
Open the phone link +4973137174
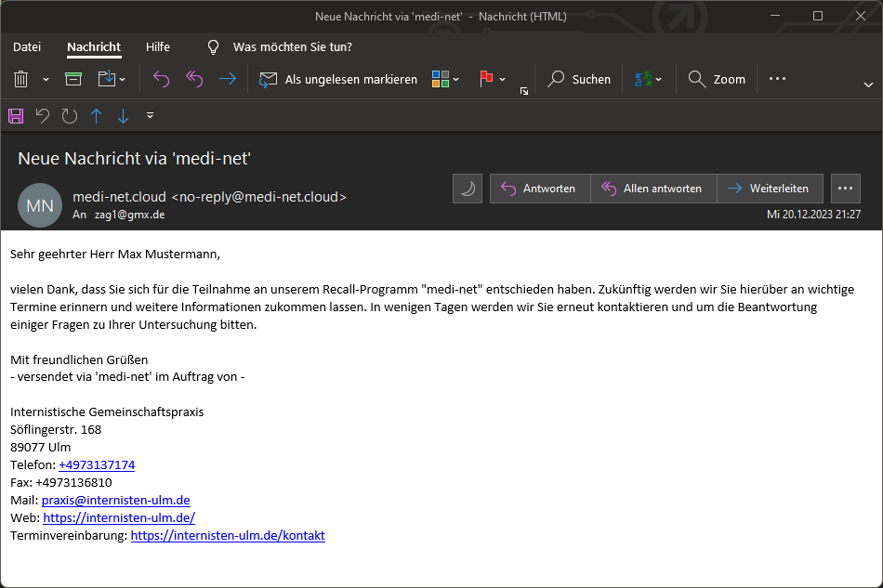(x=97, y=464)
